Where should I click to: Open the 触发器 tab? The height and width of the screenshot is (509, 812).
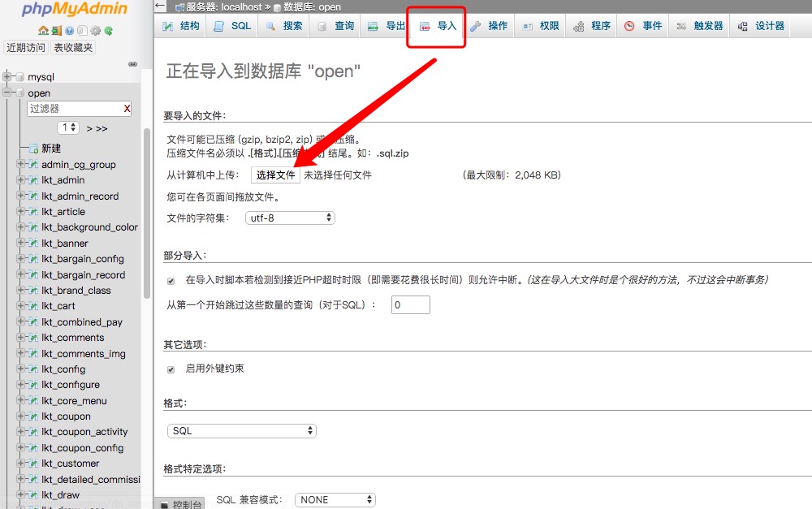coord(700,26)
